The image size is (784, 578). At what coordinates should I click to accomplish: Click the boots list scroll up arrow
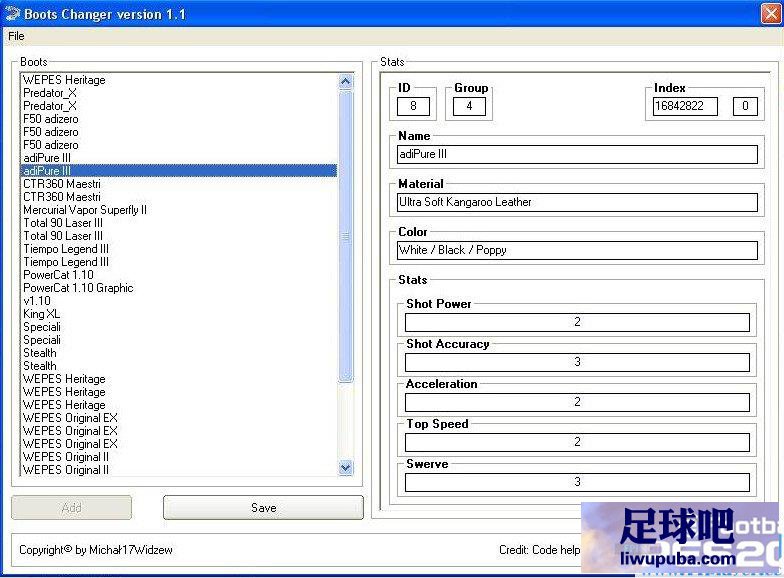click(x=346, y=82)
